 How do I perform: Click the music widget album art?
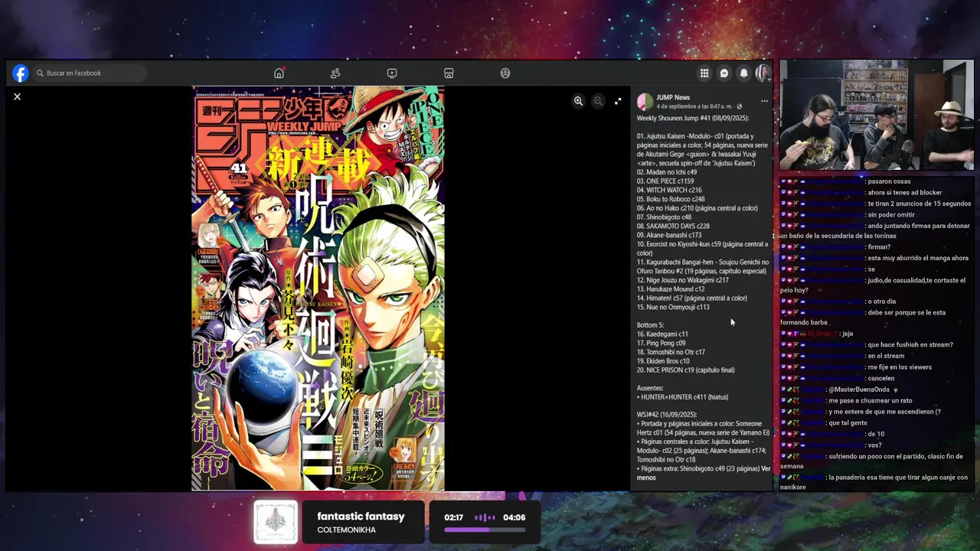(x=276, y=522)
